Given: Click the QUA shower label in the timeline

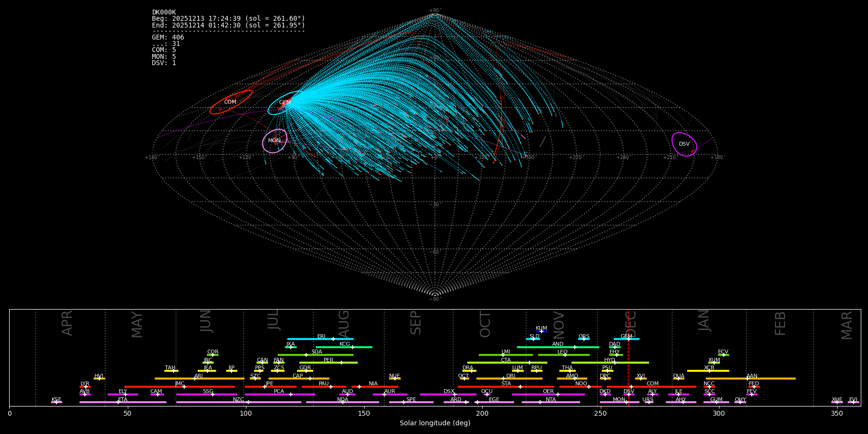Looking at the screenshot, I should pos(678,376).
